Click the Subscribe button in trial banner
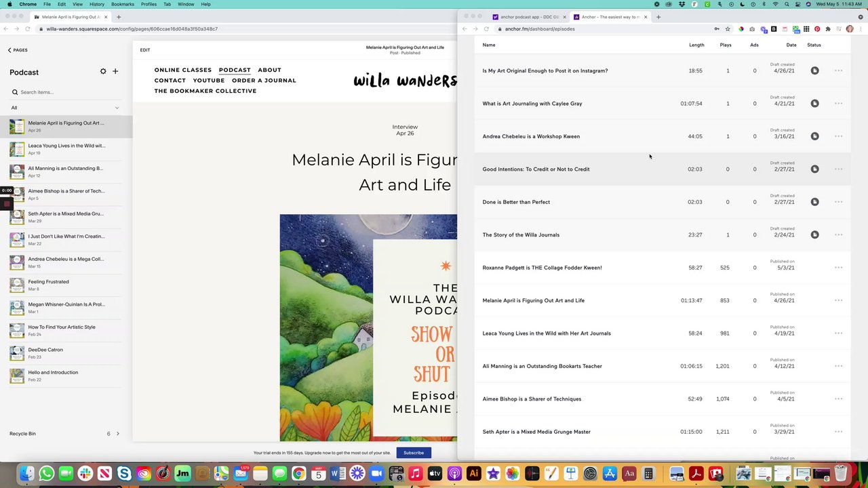This screenshot has width=868, height=488. [414, 453]
